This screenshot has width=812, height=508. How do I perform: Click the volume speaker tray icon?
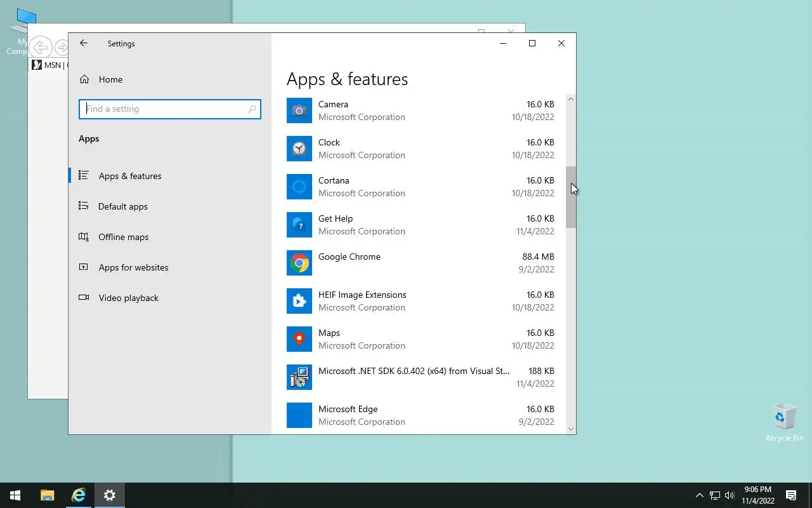click(x=730, y=495)
